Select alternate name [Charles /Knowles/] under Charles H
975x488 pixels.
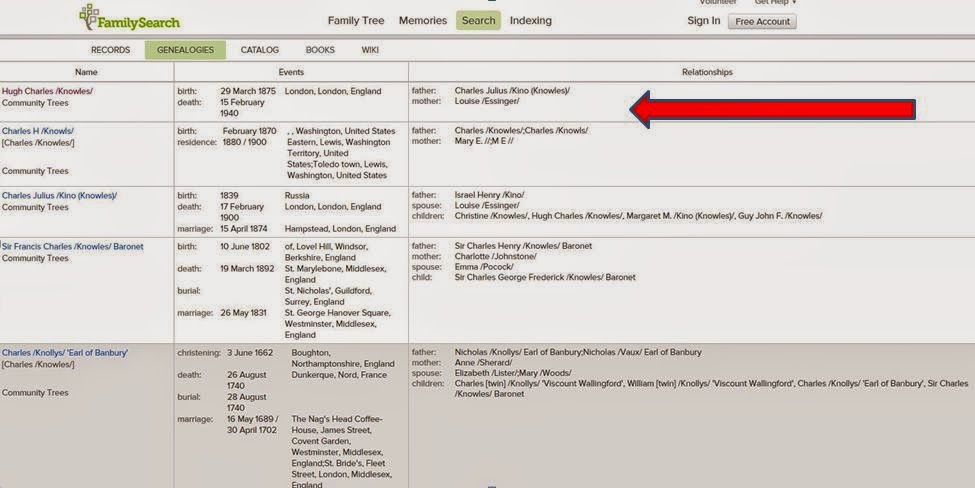coord(39,143)
